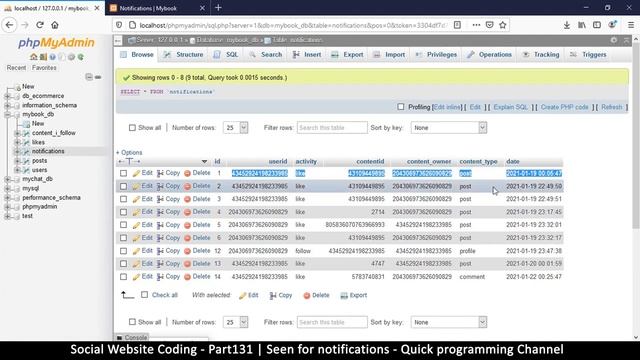This screenshot has width=640, height=360.
Task: Click Copy icon for row id 5
Action: 160,225
